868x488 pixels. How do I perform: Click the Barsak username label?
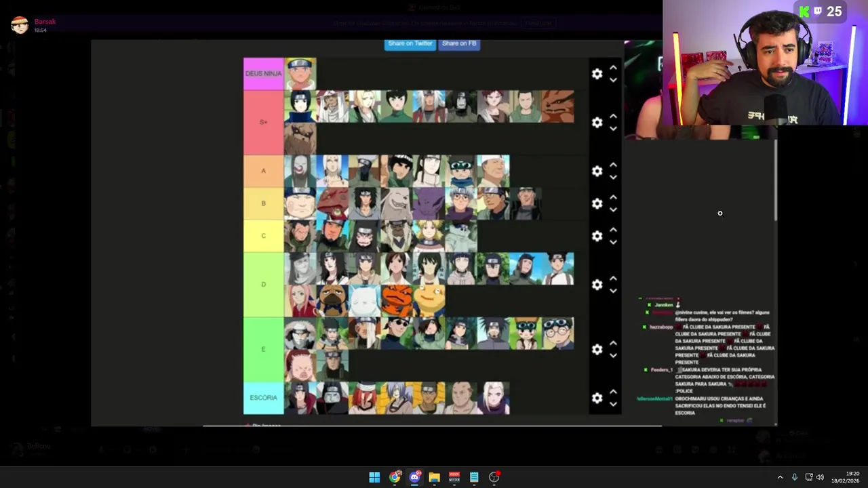45,22
